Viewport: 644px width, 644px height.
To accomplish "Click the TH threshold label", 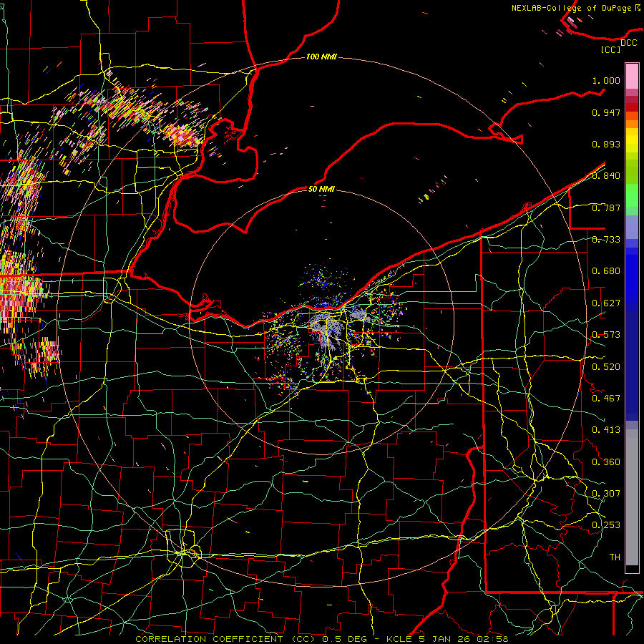I will coord(615,557).
